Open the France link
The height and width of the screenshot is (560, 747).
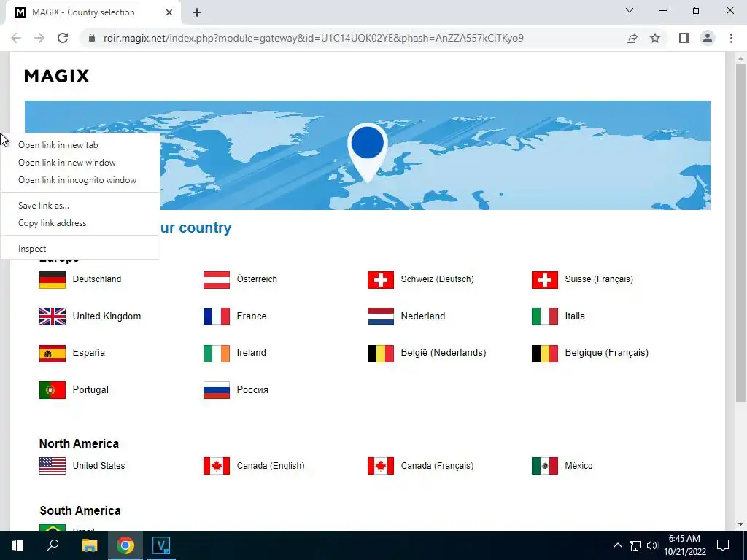[252, 316]
